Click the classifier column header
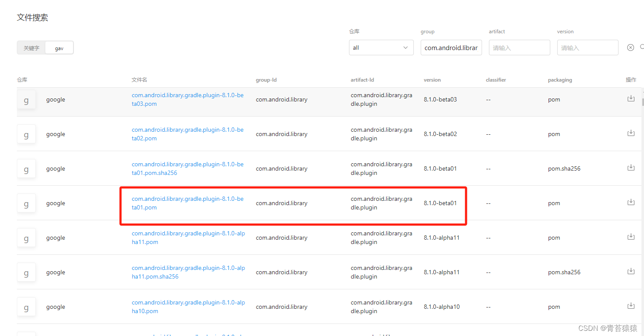Image resolution: width=644 pixels, height=336 pixels. (496, 80)
